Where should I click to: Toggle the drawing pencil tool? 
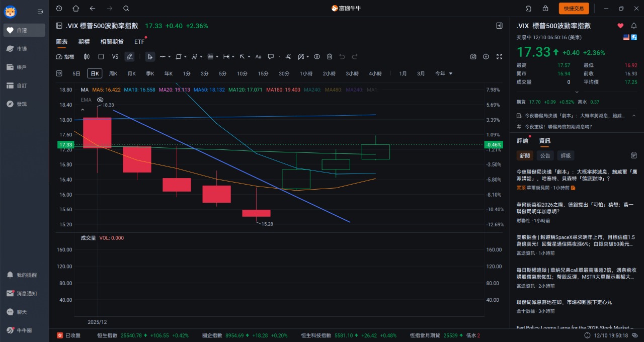point(129,57)
